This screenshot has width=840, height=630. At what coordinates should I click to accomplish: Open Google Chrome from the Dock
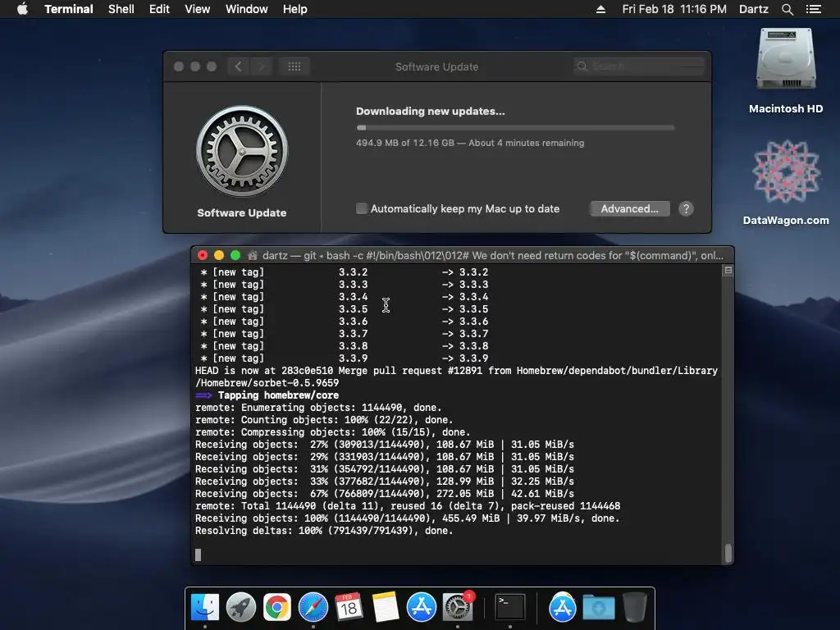click(276, 608)
